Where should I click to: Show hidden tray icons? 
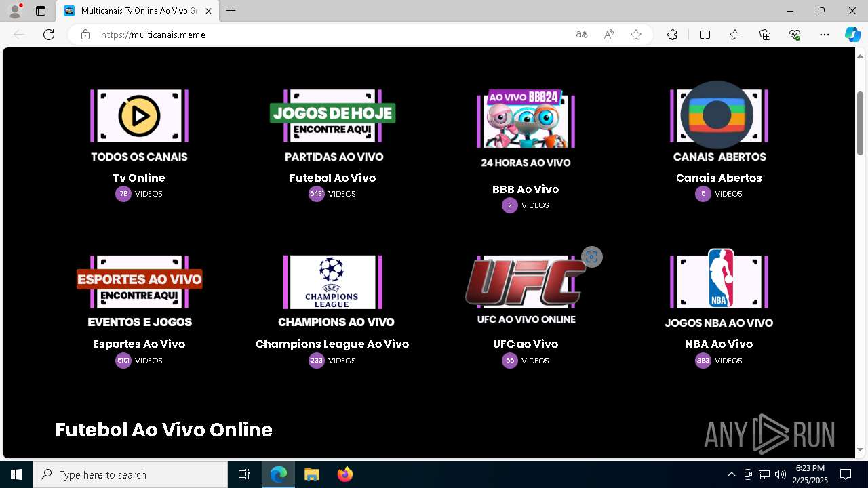[x=731, y=474]
